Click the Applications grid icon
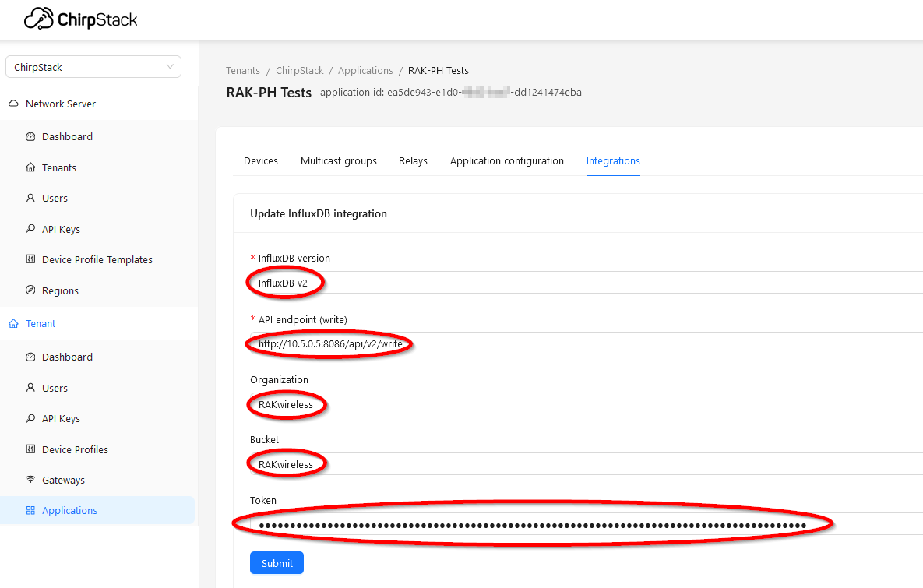Image resolution: width=923 pixels, height=588 pixels. [x=30, y=511]
